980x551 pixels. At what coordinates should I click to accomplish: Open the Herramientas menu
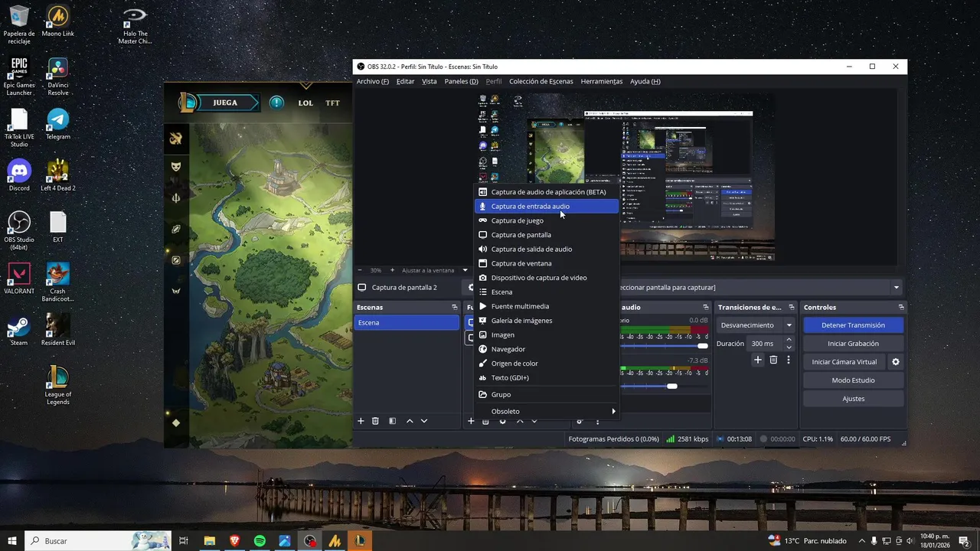pyautogui.click(x=601, y=81)
